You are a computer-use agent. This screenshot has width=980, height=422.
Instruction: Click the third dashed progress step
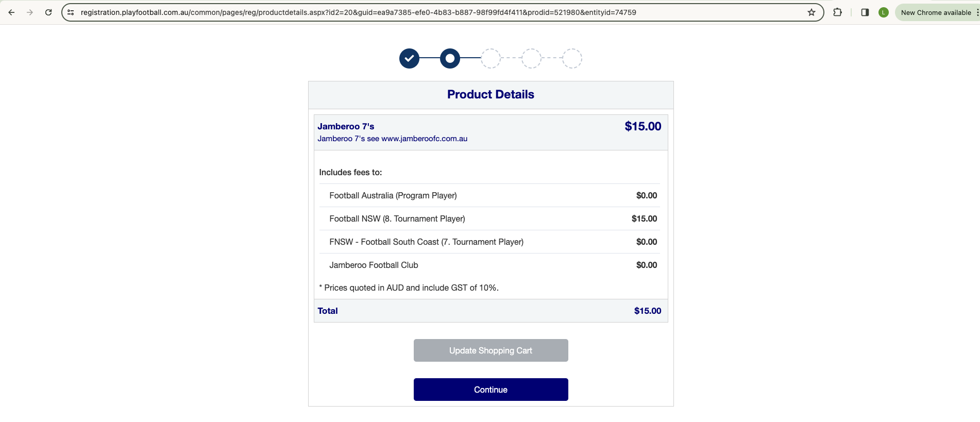[491, 58]
